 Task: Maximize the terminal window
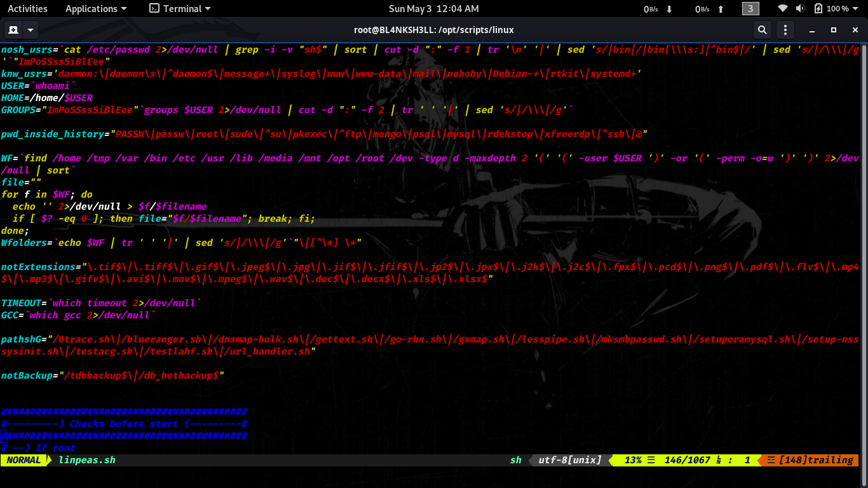(x=834, y=30)
